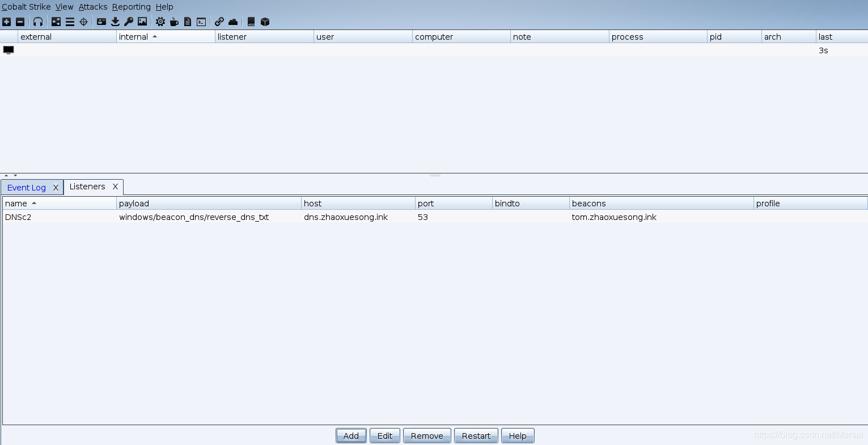
Task: Click the Add listener button
Action: pos(351,435)
